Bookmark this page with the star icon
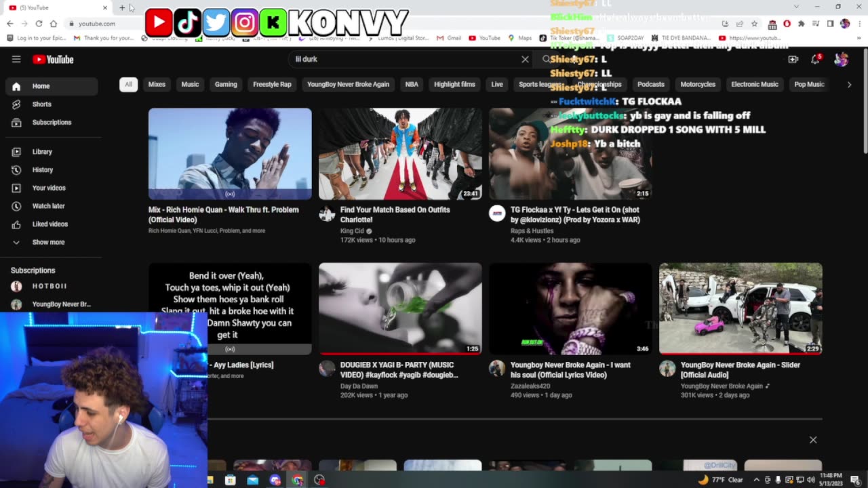868x488 pixels. click(x=754, y=24)
